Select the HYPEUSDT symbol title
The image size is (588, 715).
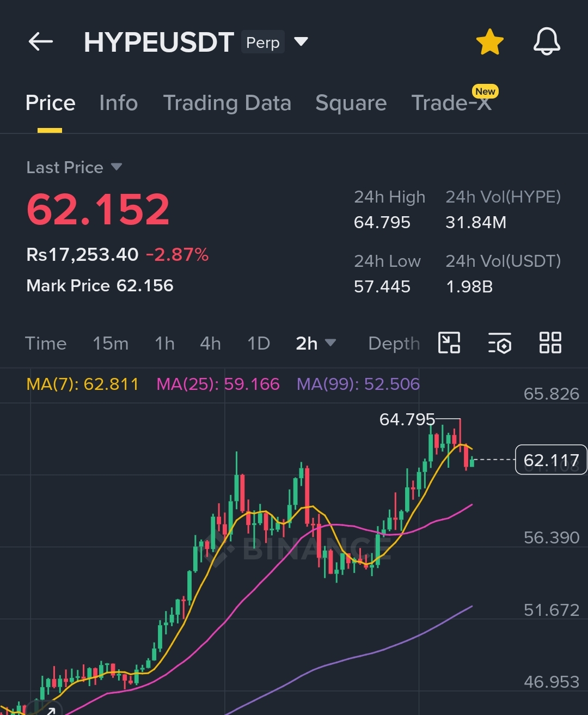[x=159, y=42]
